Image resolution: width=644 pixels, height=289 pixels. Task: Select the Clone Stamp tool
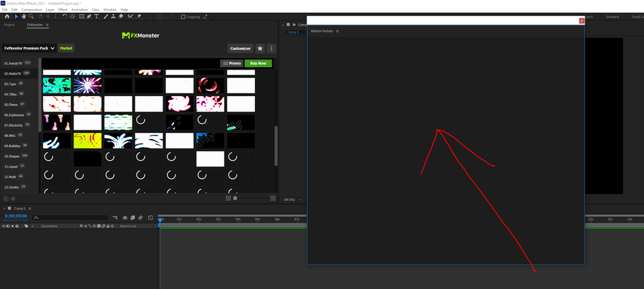114,16
